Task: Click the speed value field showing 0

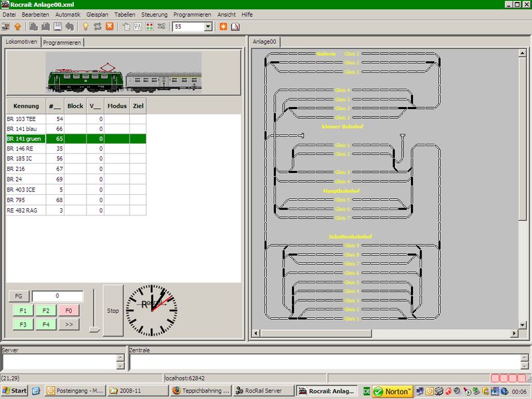Action: [57, 296]
